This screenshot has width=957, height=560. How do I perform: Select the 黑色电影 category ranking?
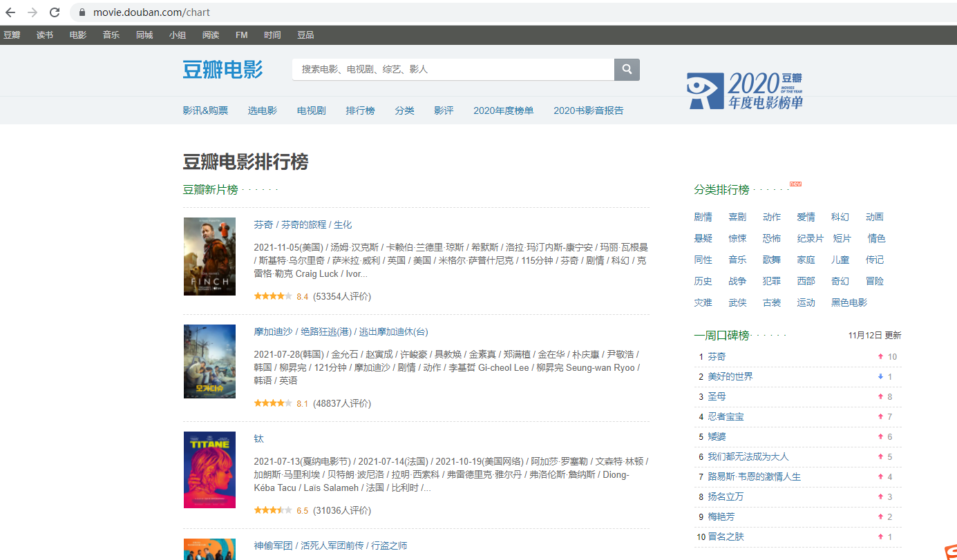pyautogui.click(x=849, y=302)
